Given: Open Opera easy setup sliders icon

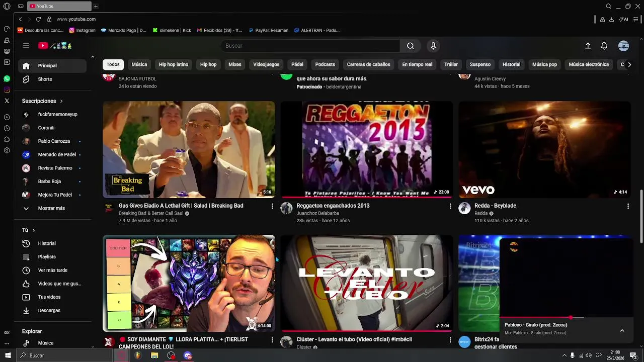Looking at the screenshot, I should click(x=636, y=19).
